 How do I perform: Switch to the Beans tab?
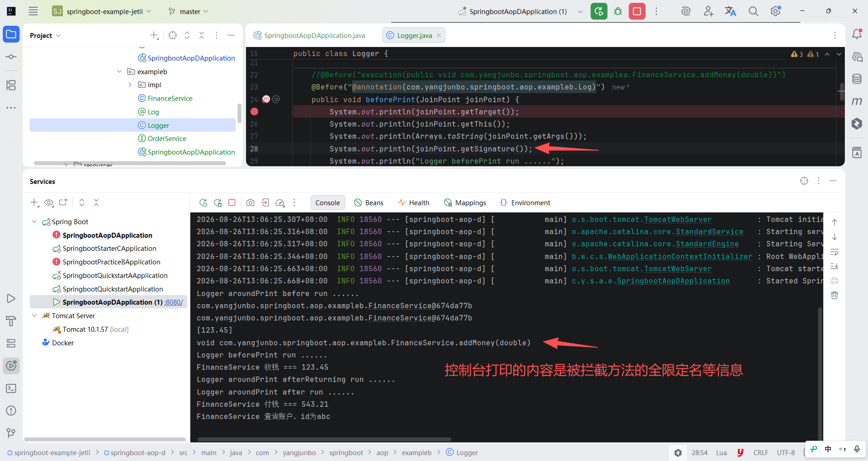(369, 202)
